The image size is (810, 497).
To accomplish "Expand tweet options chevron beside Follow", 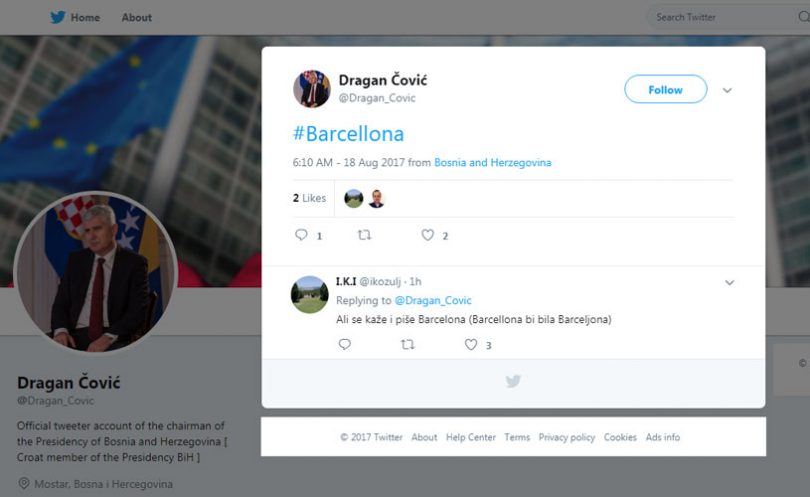I will [727, 90].
